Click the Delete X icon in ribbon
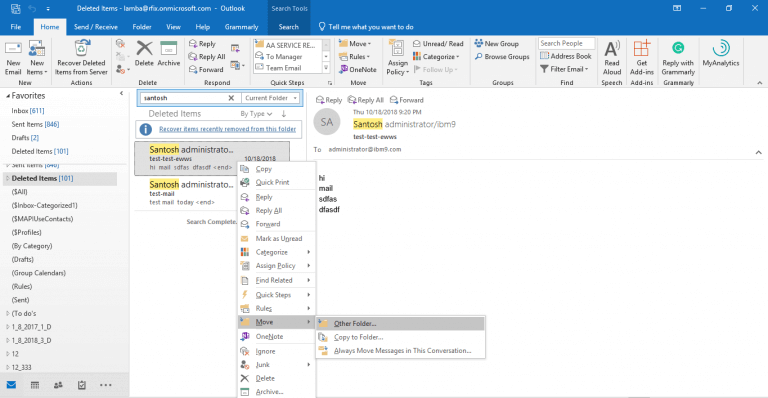 pyautogui.click(x=144, y=48)
